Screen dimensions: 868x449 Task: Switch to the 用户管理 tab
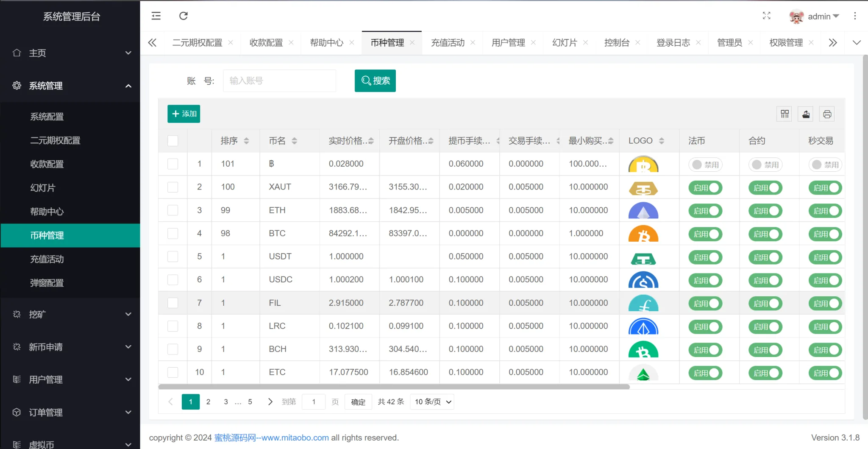[x=508, y=43]
